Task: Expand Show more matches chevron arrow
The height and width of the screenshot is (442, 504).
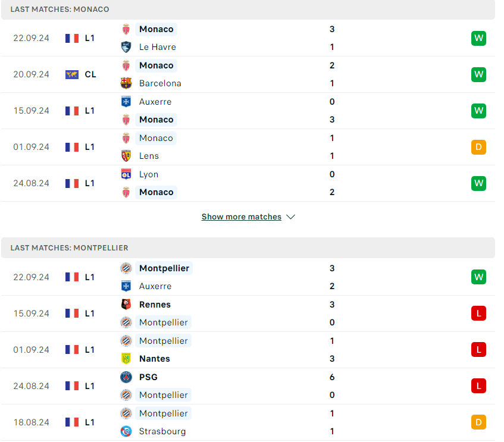Action: tap(290, 217)
